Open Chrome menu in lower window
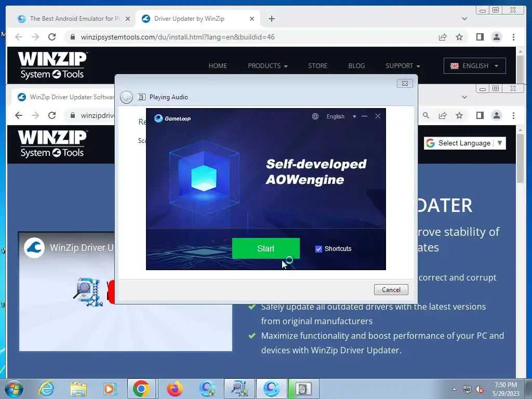 pos(513,115)
